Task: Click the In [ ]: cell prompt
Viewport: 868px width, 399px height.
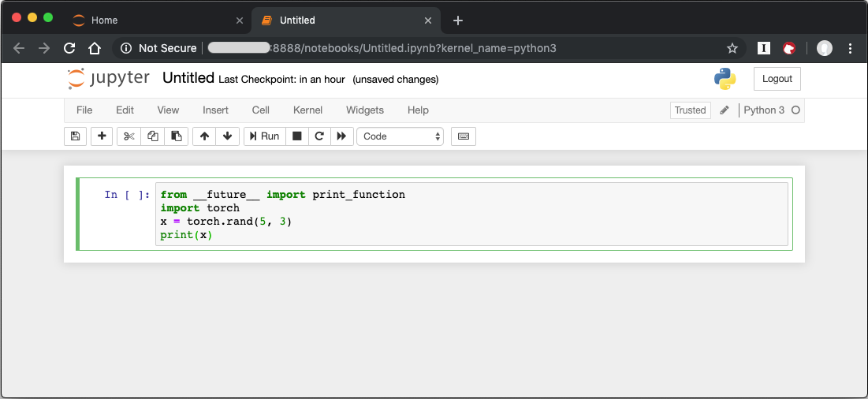Action: 127,194
